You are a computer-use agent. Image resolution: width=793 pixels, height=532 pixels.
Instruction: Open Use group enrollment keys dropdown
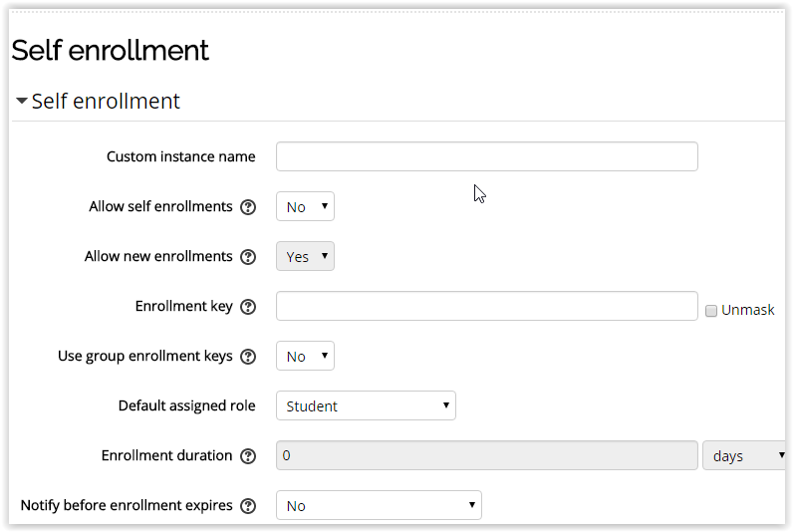(x=305, y=356)
